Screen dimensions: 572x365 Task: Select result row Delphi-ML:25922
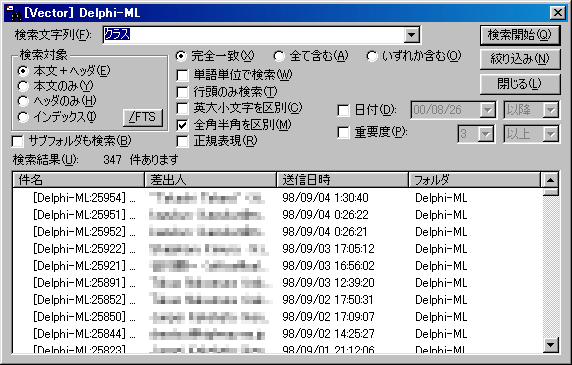pyautogui.click(x=277, y=249)
